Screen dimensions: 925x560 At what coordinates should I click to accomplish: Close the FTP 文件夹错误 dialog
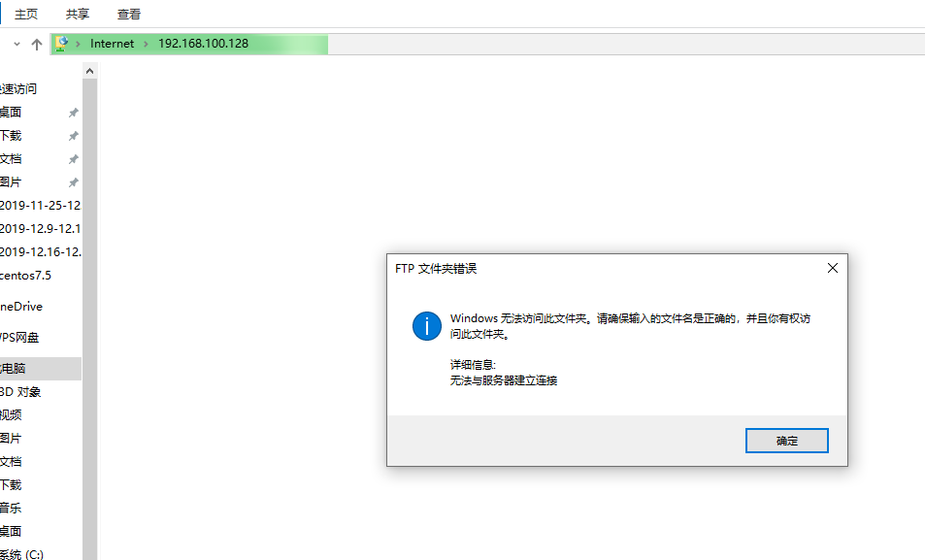pos(833,268)
